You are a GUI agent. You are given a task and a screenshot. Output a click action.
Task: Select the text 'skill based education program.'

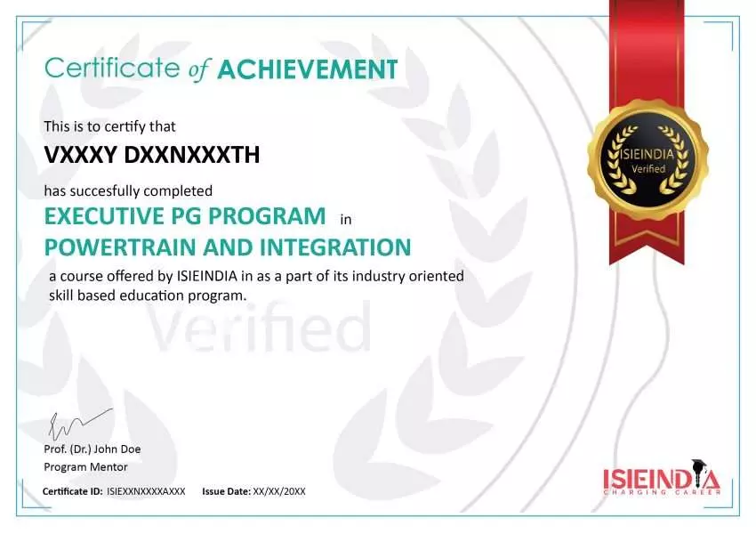tap(148, 295)
